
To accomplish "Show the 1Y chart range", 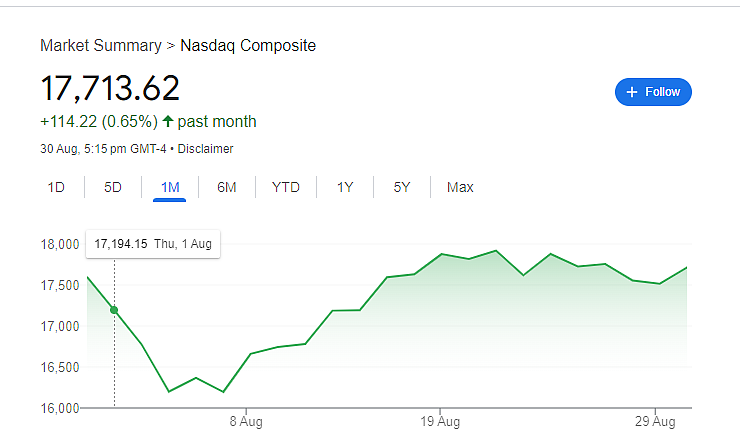I will [x=345, y=187].
